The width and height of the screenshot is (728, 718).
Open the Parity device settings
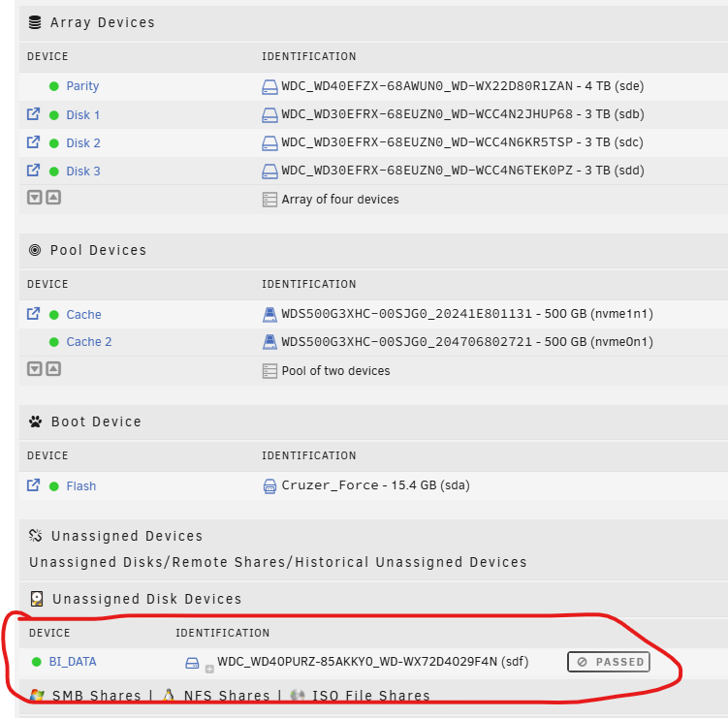[82, 86]
